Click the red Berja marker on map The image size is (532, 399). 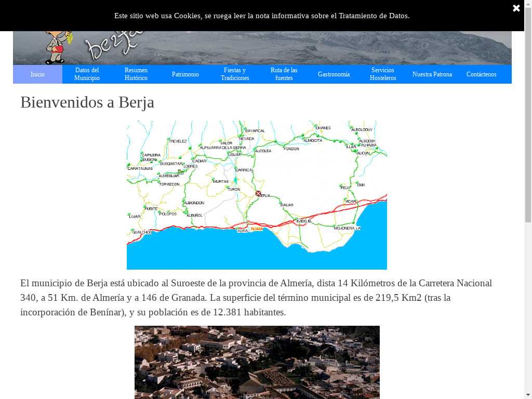(258, 193)
